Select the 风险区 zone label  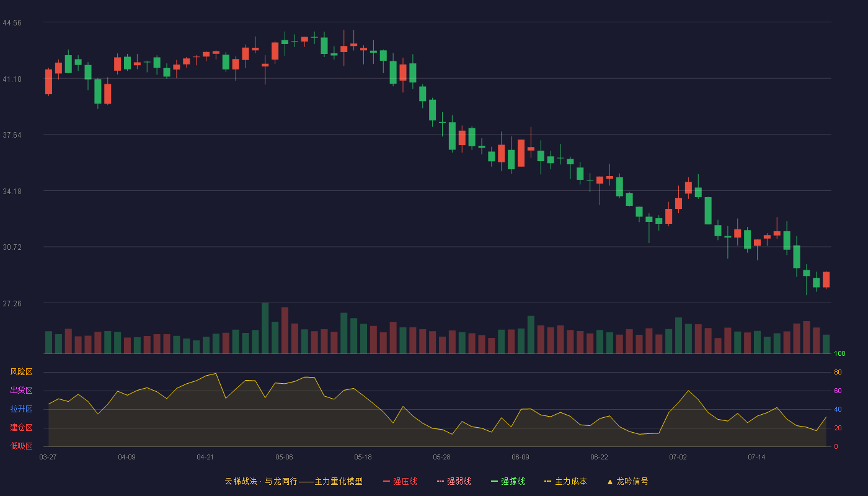coord(21,372)
